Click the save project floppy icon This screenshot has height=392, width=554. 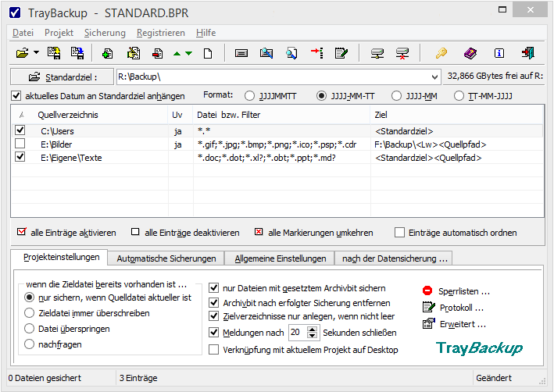(54, 53)
